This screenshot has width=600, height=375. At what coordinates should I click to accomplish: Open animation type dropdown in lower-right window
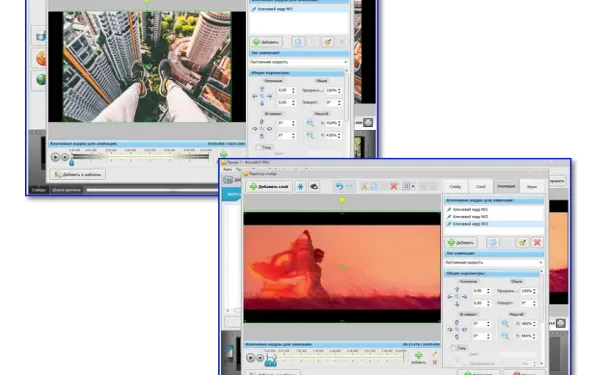[x=494, y=262]
